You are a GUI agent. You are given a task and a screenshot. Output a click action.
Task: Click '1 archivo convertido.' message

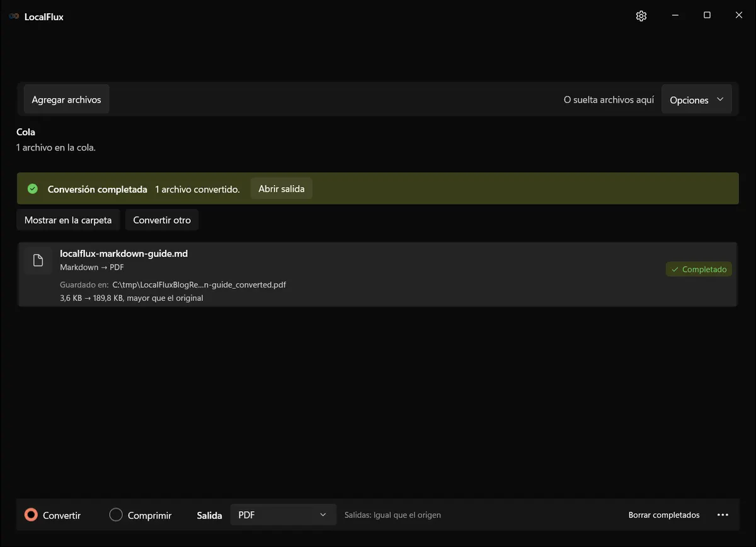(198, 189)
